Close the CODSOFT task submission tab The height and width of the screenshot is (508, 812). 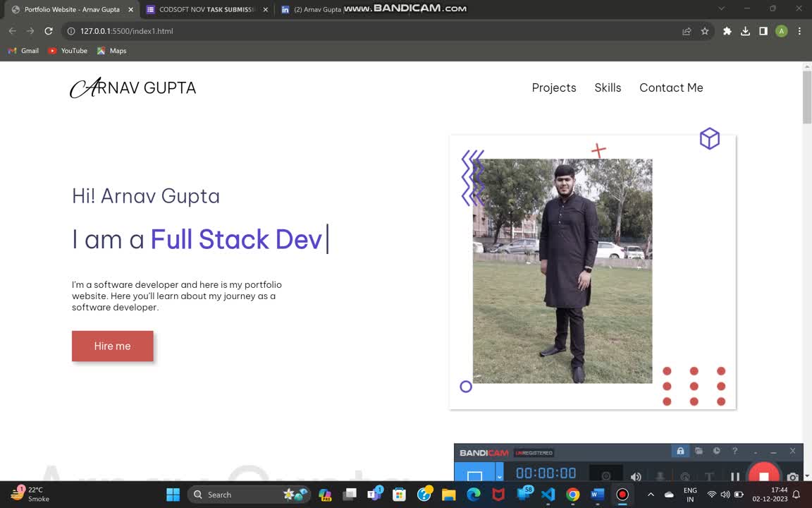coord(266,9)
